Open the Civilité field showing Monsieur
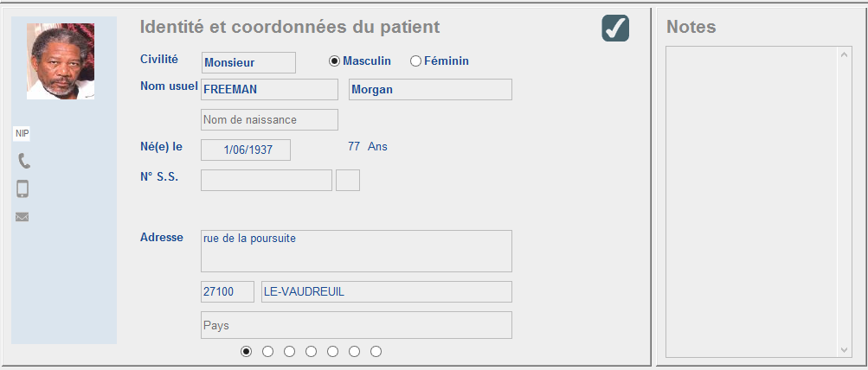This screenshot has height=370, width=868. click(248, 62)
